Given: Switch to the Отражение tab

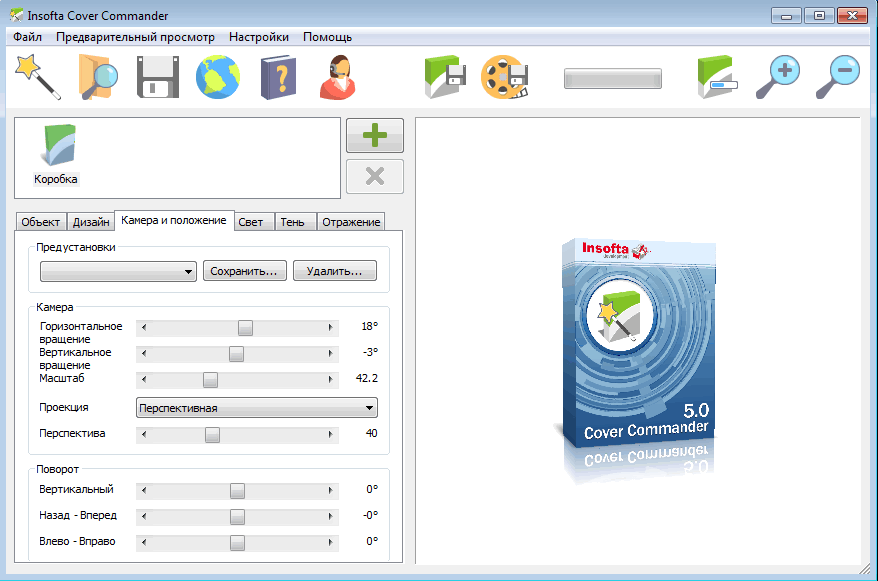Looking at the screenshot, I should pos(351,222).
